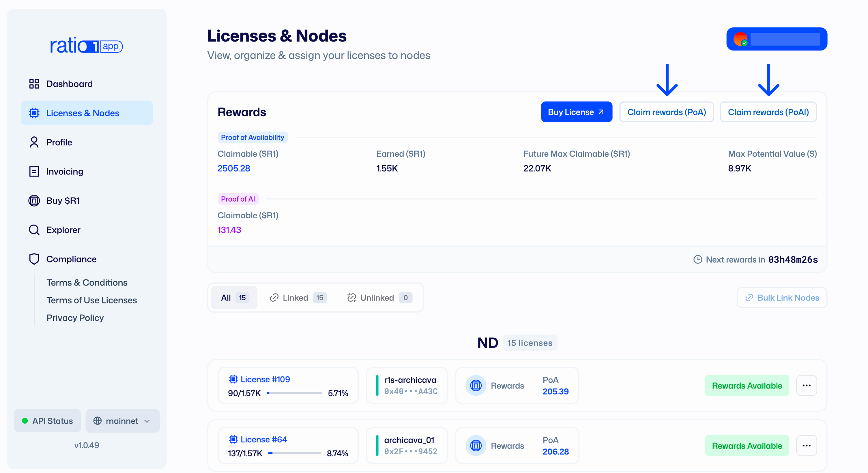Open Terms & Conditions link
868x473 pixels.
click(87, 282)
